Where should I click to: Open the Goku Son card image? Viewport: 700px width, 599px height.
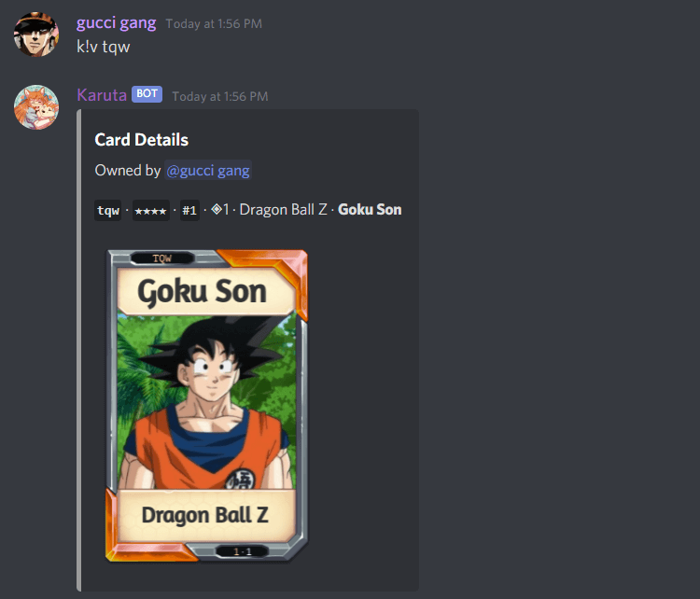point(206,406)
